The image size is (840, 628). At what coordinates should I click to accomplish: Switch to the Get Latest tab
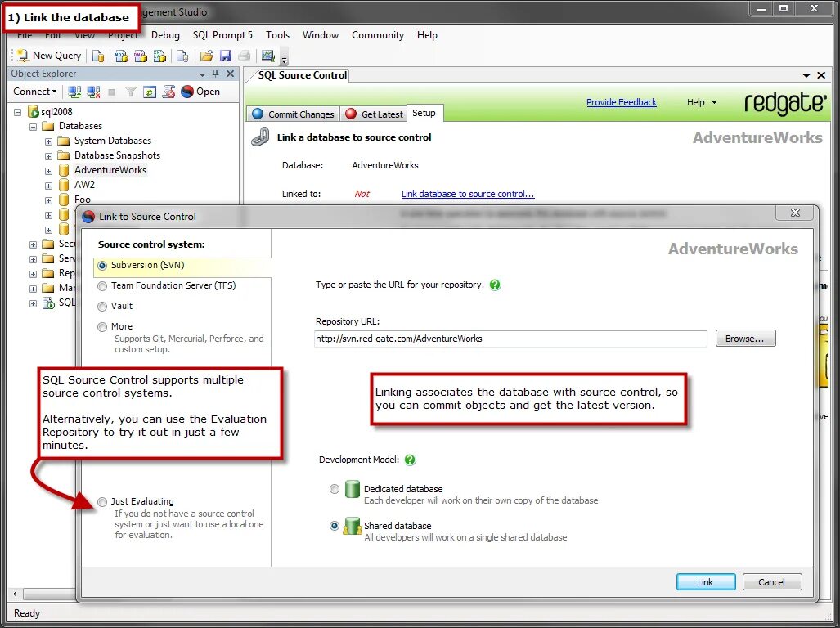(x=374, y=114)
